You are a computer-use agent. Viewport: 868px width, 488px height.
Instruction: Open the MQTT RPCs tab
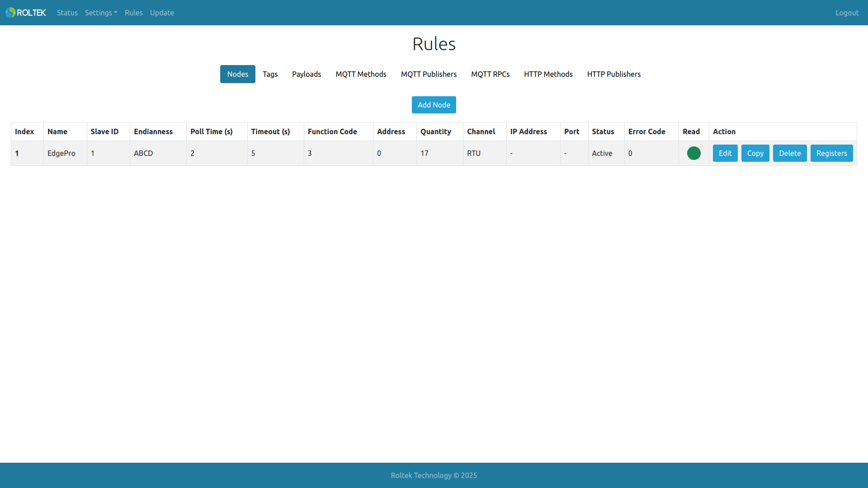tap(490, 74)
